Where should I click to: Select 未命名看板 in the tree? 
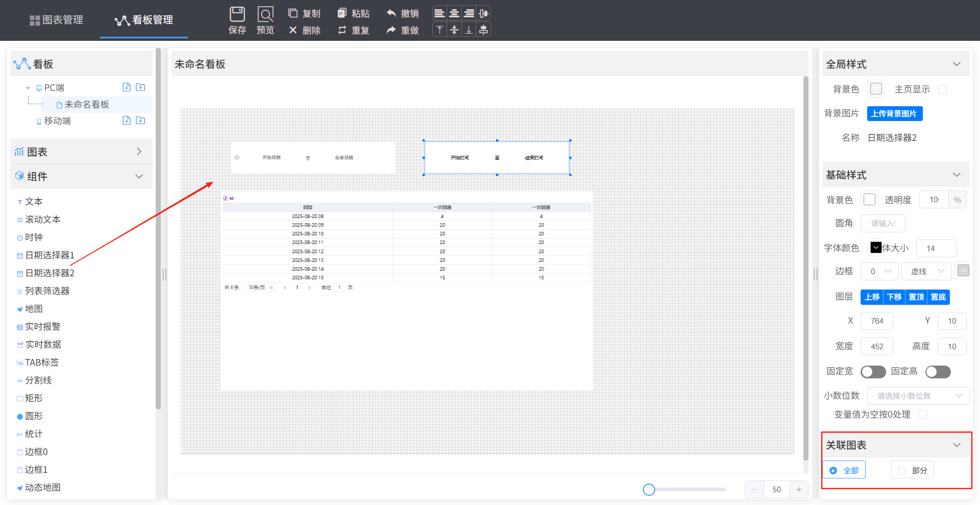click(x=87, y=105)
